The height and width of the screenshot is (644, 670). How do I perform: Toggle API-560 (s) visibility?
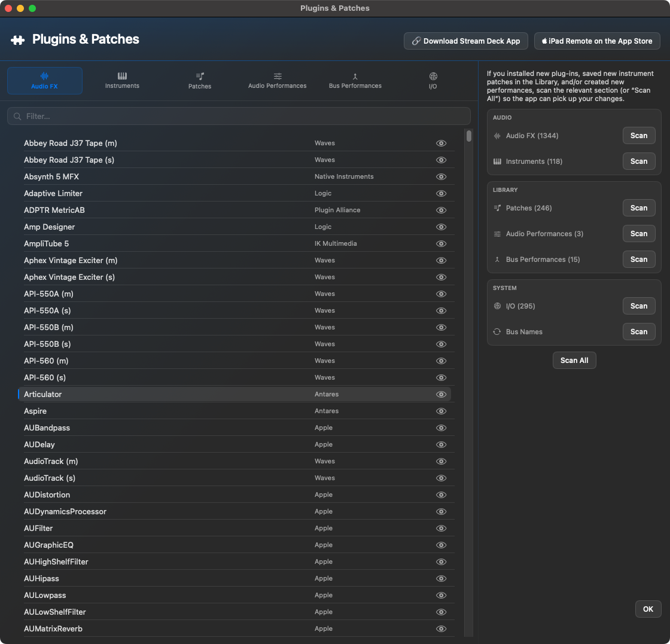click(x=441, y=377)
